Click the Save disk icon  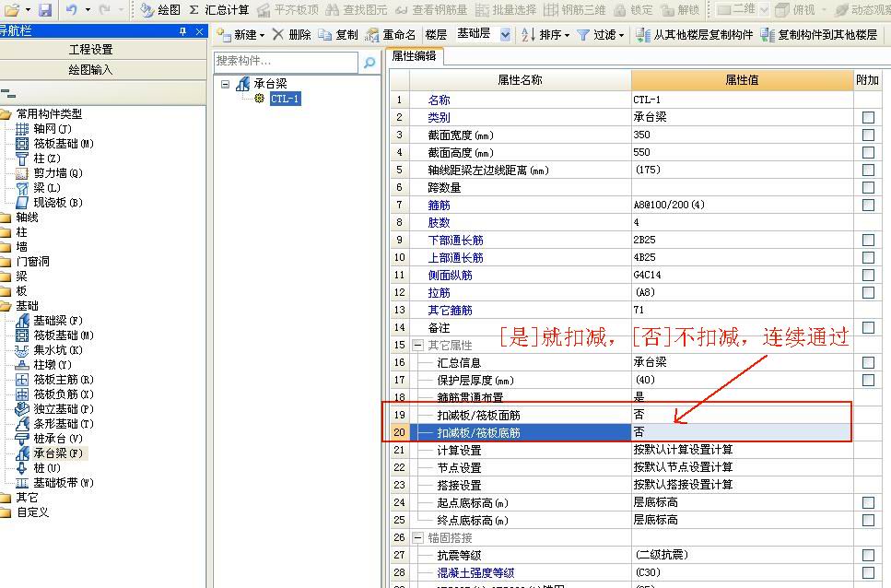[45, 9]
